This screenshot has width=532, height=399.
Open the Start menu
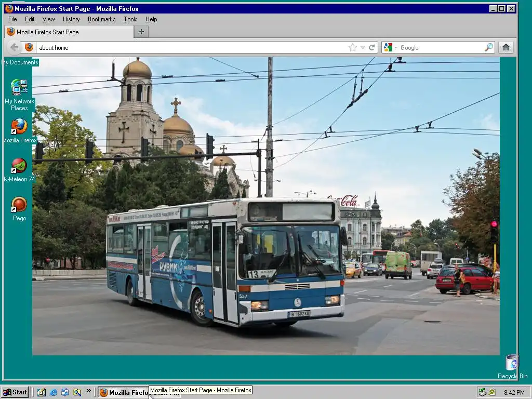pyautogui.click(x=15, y=393)
